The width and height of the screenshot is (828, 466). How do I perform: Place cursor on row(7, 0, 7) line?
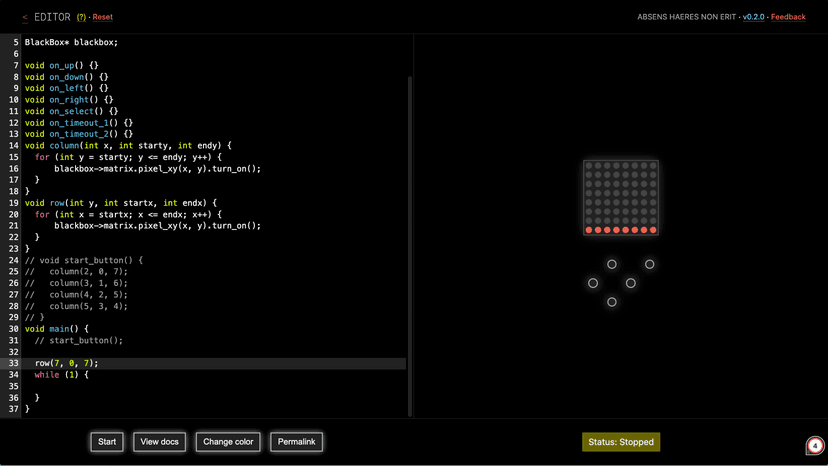click(67, 363)
